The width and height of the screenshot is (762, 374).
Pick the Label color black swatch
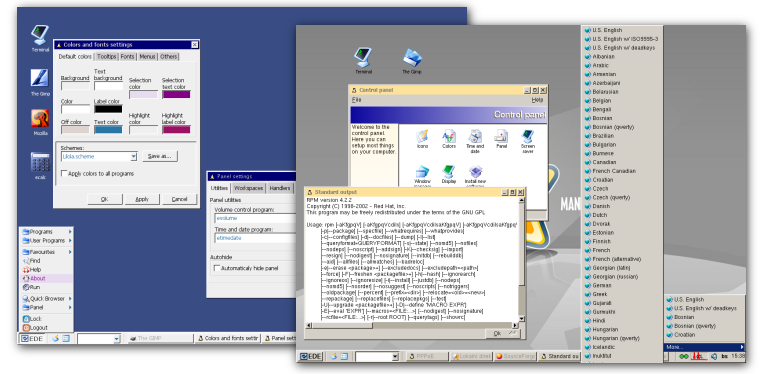pos(108,109)
